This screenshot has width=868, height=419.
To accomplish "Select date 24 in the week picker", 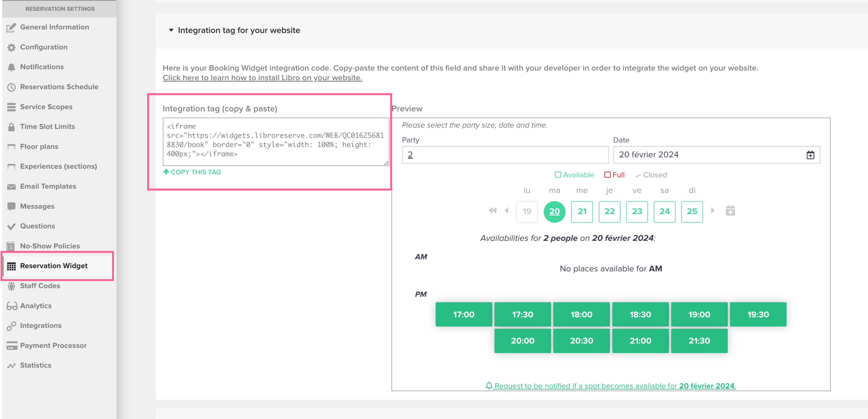I will tap(664, 211).
